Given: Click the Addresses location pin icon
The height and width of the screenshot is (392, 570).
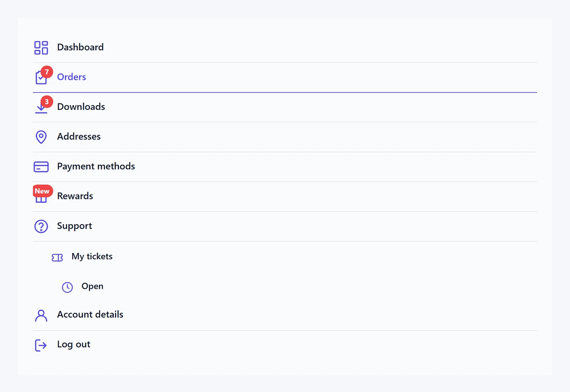Looking at the screenshot, I should click(41, 137).
